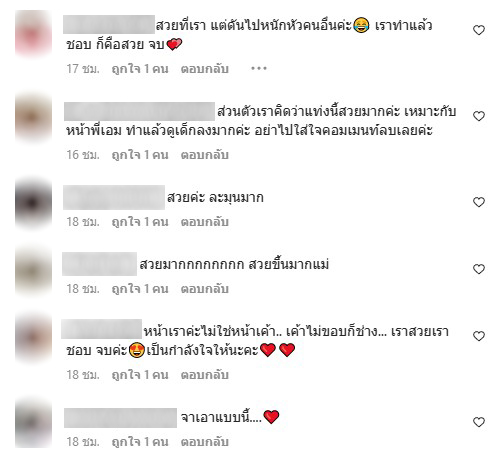Open avatar of the 'จาเอาแบบนี้' commenter
Viewport: 496px width, 462px height.
[x=33, y=423]
